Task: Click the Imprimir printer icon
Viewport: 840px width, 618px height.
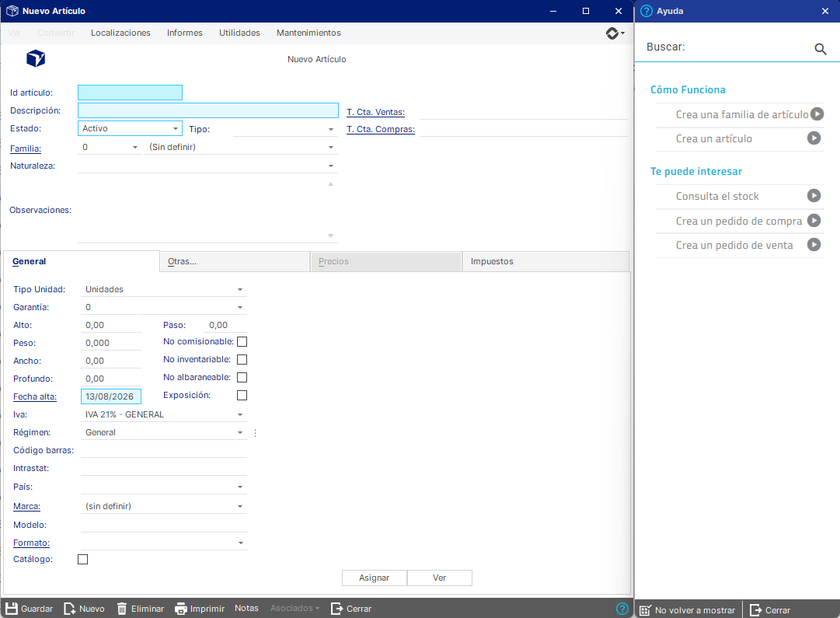Action: pyautogui.click(x=181, y=609)
